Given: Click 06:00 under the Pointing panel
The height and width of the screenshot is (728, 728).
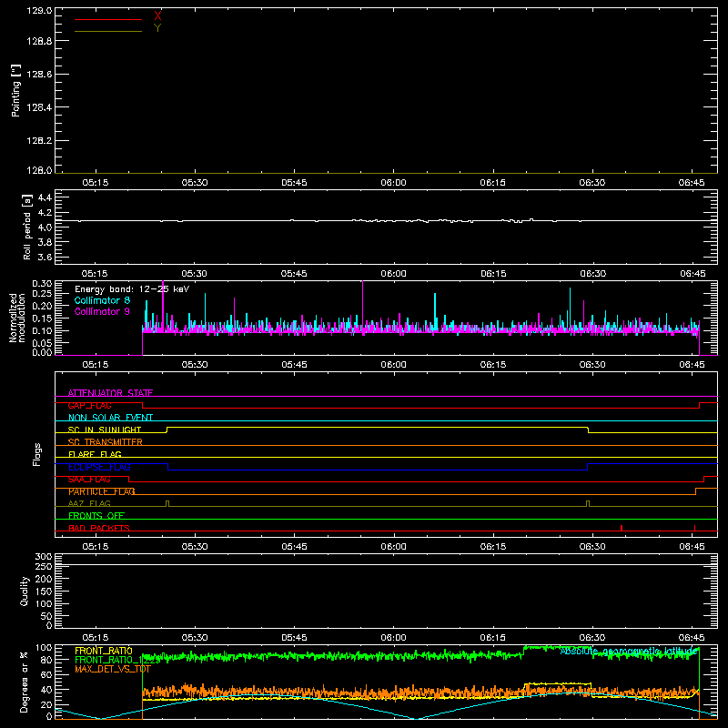Looking at the screenshot, I should [393, 183].
